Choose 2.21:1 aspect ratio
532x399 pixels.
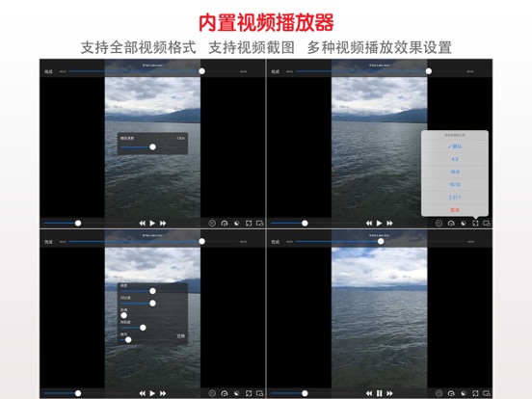coord(455,198)
